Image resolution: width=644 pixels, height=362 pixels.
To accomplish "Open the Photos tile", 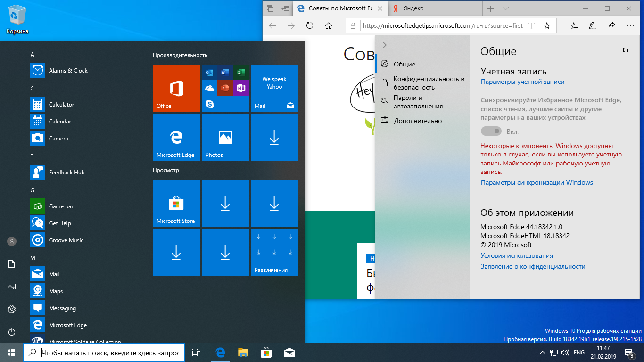I will (x=225, y=137).
